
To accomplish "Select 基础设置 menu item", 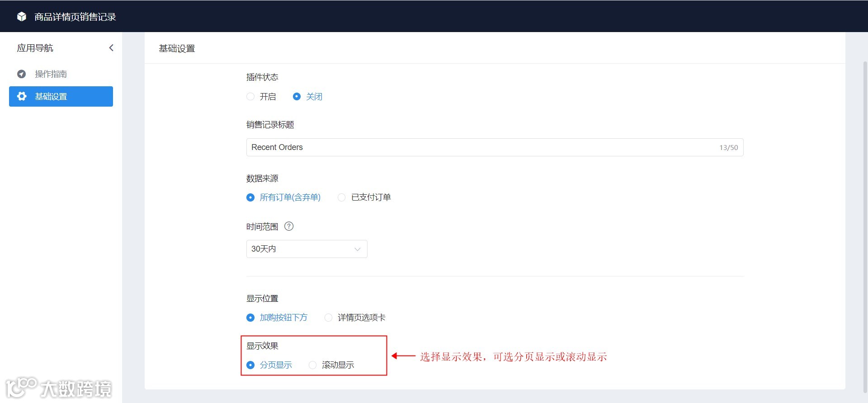I will click(61, 96).
